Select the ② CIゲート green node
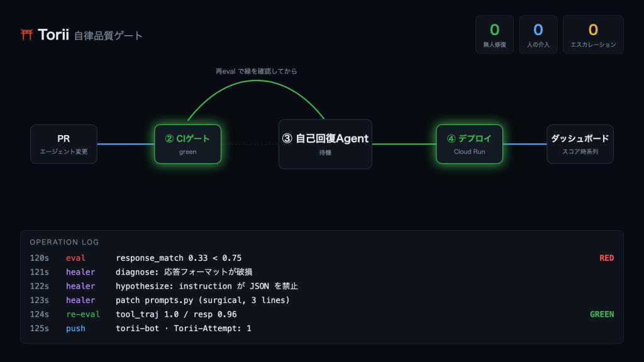 coord(187,144)
